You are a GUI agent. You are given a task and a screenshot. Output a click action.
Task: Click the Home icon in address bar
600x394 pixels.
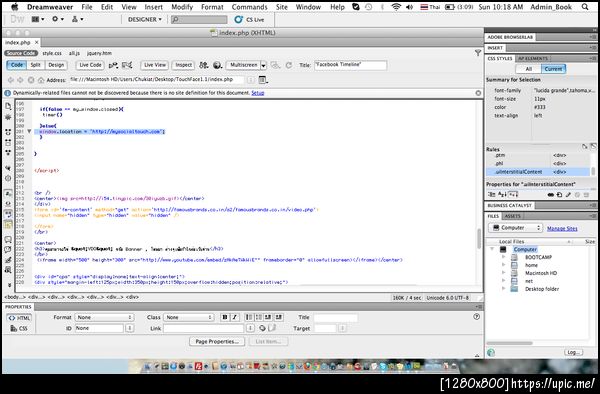pos(41,80)
